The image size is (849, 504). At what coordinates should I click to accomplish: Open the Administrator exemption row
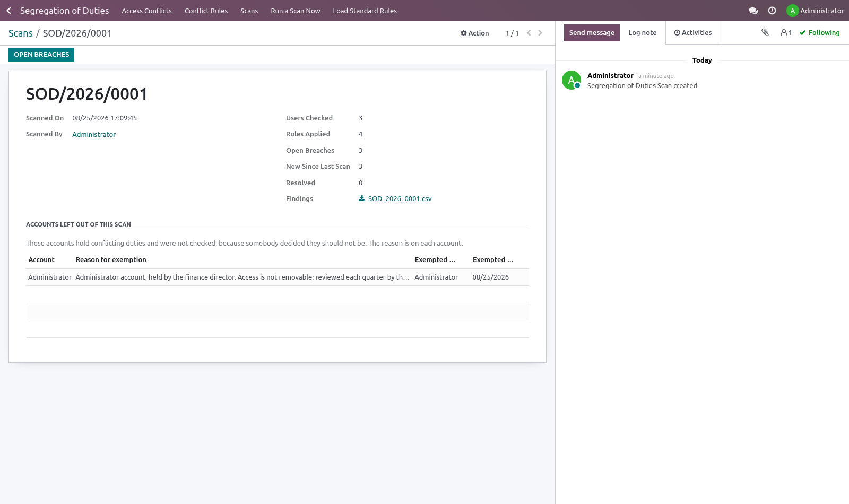278,277
